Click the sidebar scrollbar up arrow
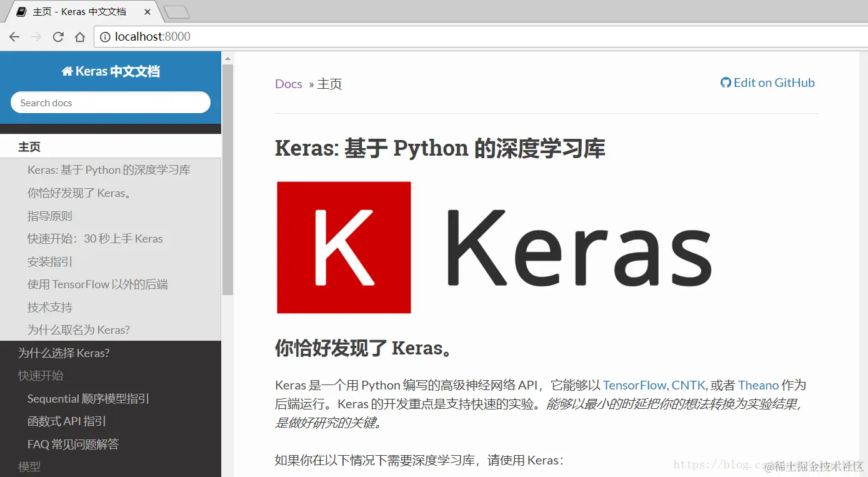Screen dimensions: 868x477 tap(227, 58)
